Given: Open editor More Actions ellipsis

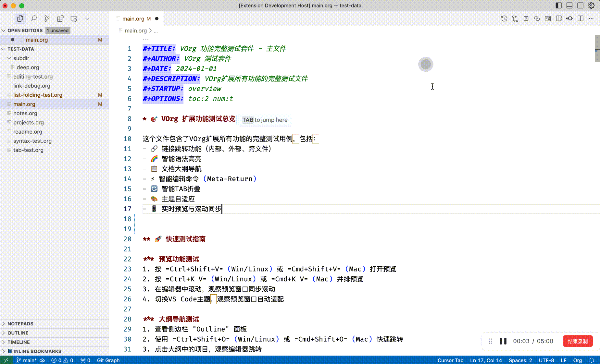Looking at the screenshot, I should click(x=591, y=18).
